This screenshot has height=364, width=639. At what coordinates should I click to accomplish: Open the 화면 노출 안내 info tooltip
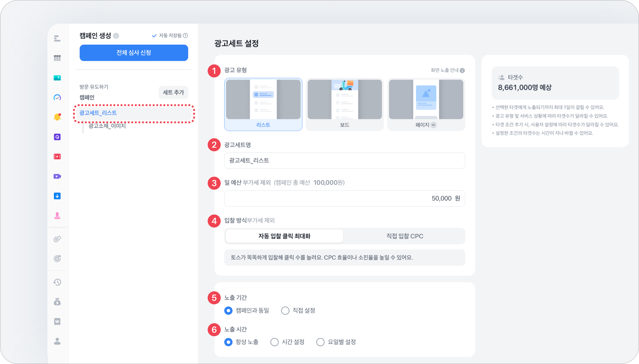coord(462,70)
